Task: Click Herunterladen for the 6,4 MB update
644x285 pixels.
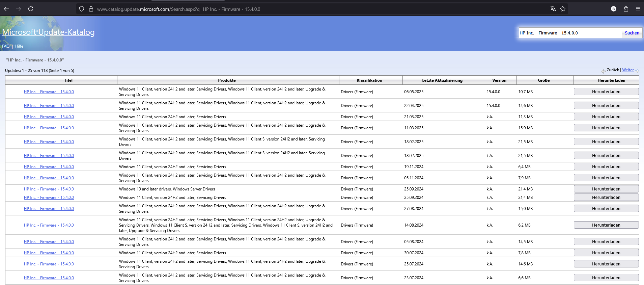Action: click(606, 167)
